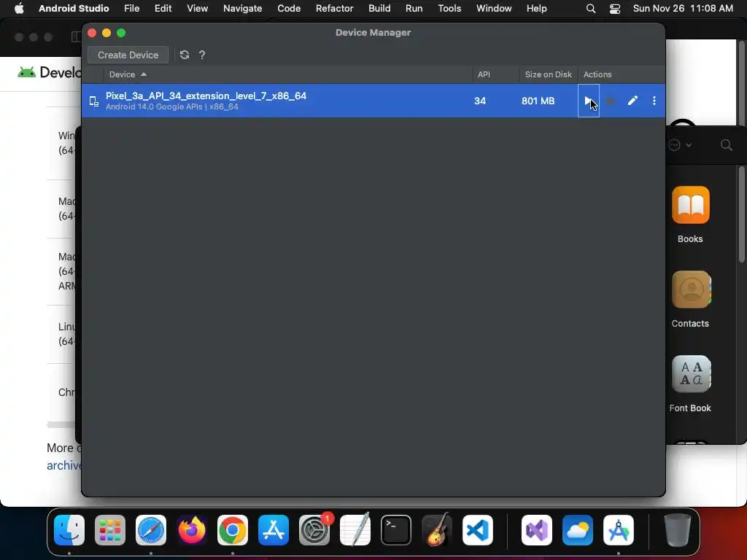Click the Android Developers logo in browser
Image resolution: width=747 pixels, height=560 pixels.
(49, 72)
